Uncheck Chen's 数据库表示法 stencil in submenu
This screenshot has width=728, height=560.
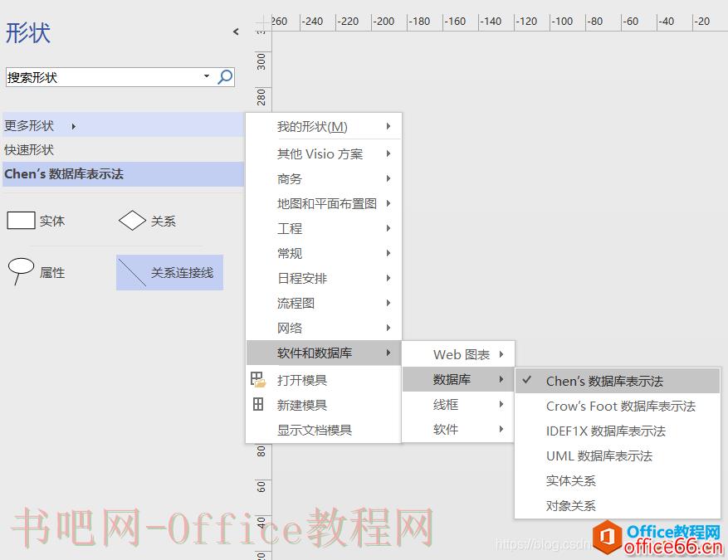pos(618,381)
